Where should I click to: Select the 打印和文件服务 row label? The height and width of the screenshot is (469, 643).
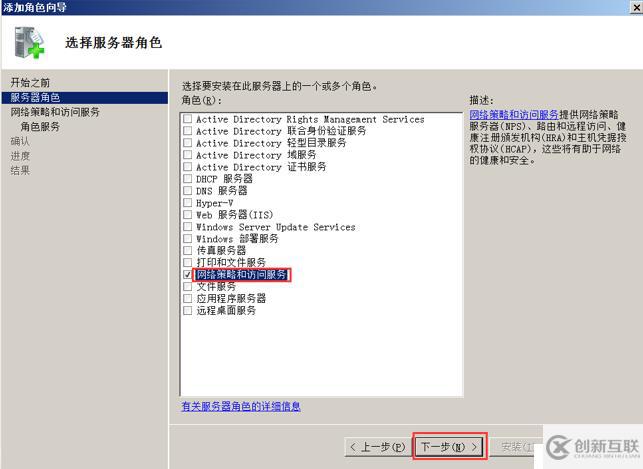coord(231,262)
